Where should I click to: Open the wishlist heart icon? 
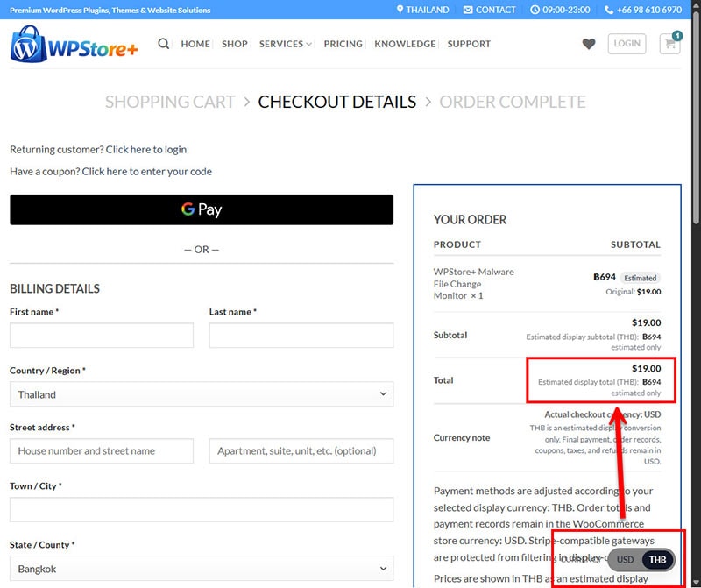point(589,44)
